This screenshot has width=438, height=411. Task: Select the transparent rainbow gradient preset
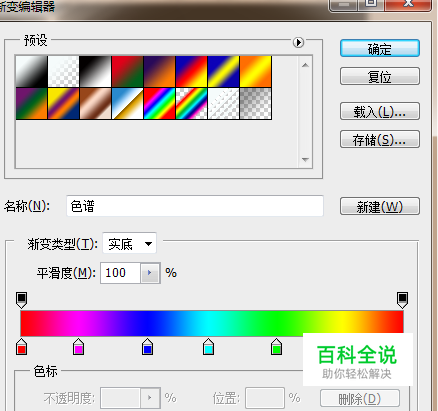[192, 103]
